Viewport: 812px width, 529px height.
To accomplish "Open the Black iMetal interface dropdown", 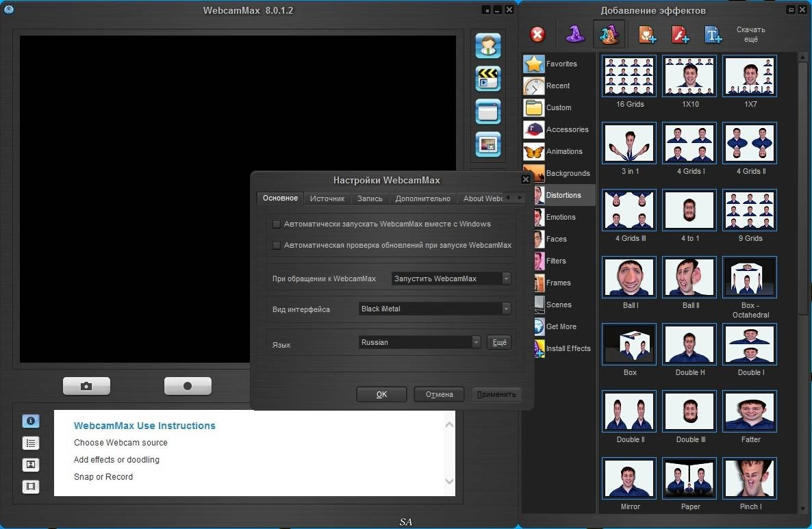I will click(435, 309).
